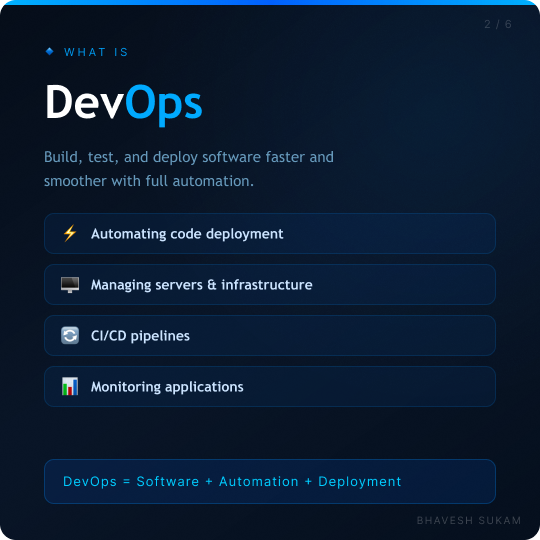Click the 2 / 6 page indicator
The image size is (540, 540).
(x=498, y=24)
